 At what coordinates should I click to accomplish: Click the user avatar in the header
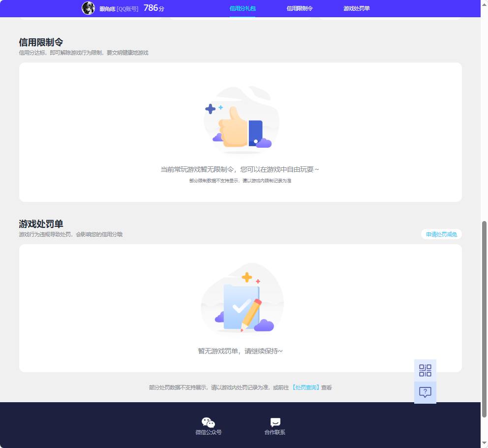[89, 8]
